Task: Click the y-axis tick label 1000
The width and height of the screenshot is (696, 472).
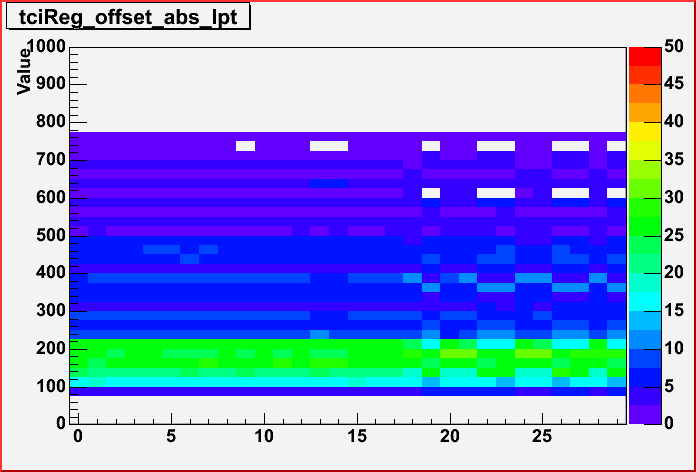Action: [x=44, y=47]
